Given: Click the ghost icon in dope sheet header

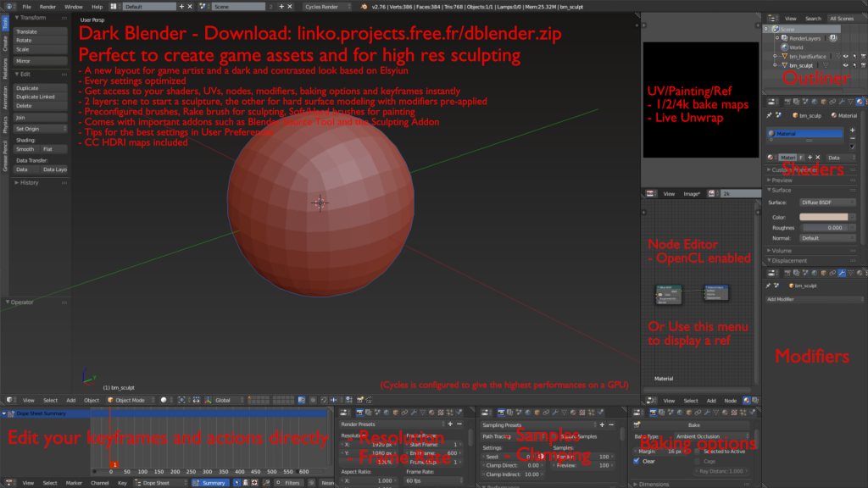Looking at the screenshot, I should click(246, 483).
